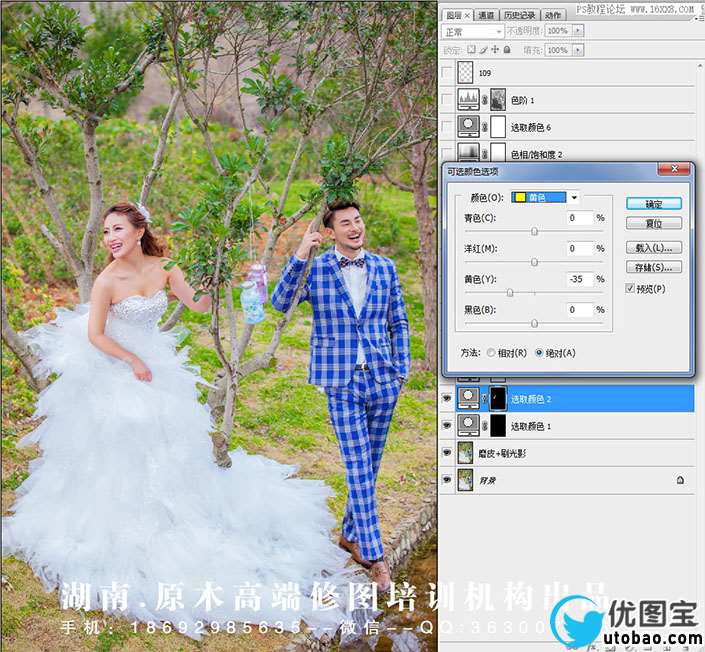The width and height of the screenshot is (705, 652).
Task: Select the white mask of 选取颜色 6
Action: (x=498, y=126)
